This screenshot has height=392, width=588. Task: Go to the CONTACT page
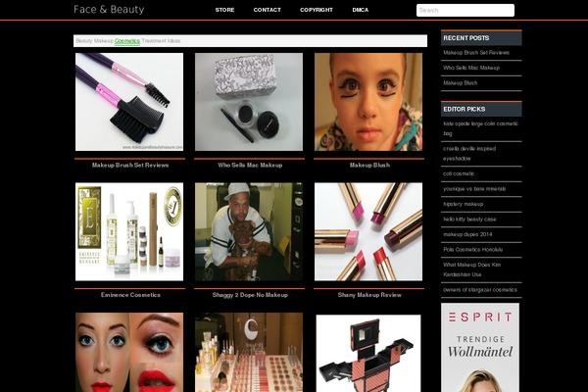point(267,10)
